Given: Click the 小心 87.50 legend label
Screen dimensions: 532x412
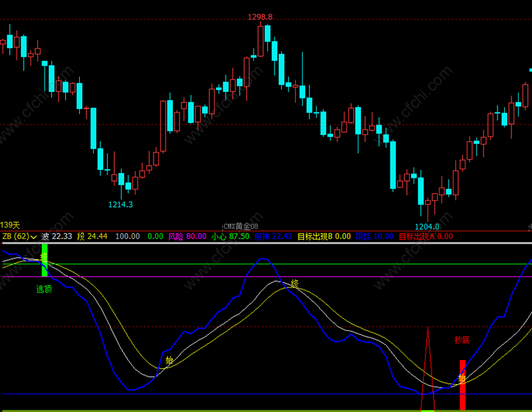Looking at the screenshot, I should point(230,236).
